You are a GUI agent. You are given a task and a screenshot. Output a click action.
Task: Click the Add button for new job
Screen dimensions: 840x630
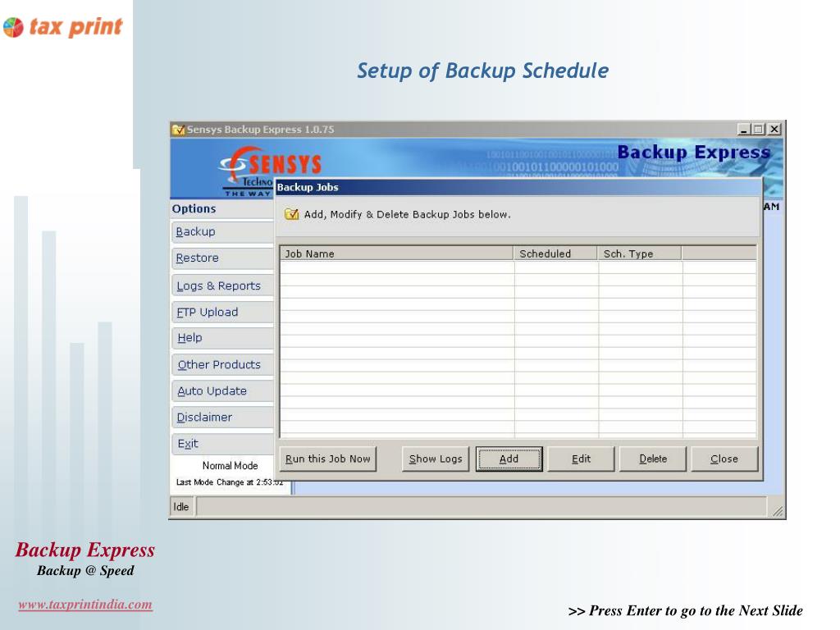(x=509, y=459)
